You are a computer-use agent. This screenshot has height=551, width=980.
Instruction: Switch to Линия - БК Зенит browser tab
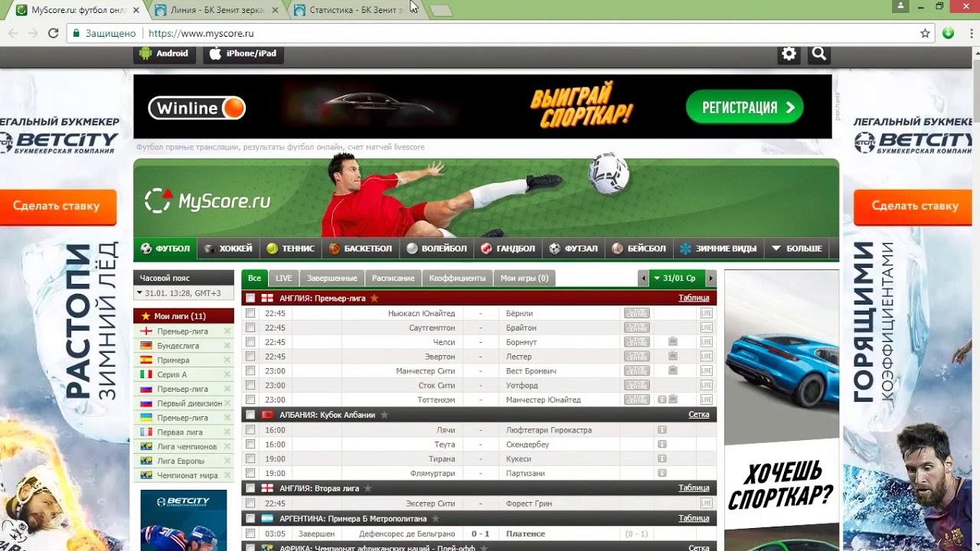[217, 10]
